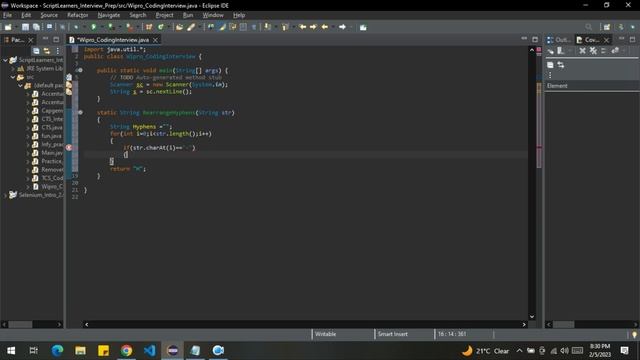Click Remove All Sessions double-X icon
Viewport: 640px width, 360px height.
(593, 51)
